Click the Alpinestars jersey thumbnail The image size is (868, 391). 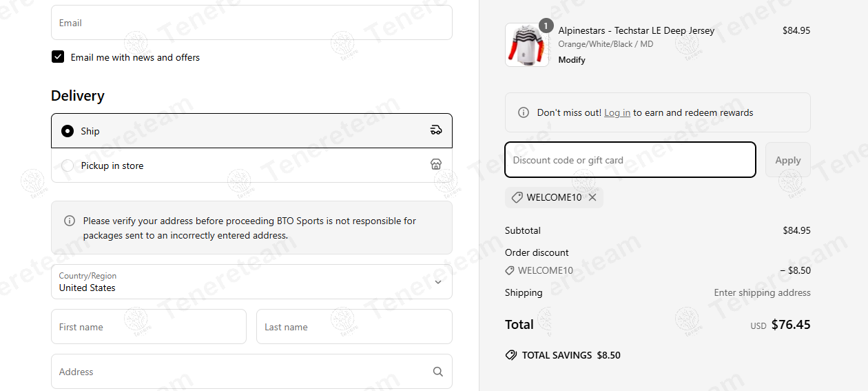tap(526, 45)
